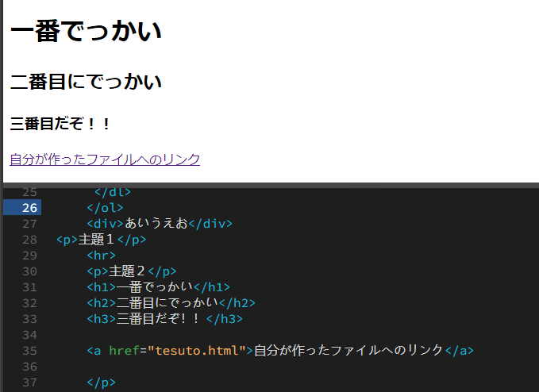Place cursor on the </ol> closing tag
The width and height of the screenshot is (539, 392).
(105, 208)
